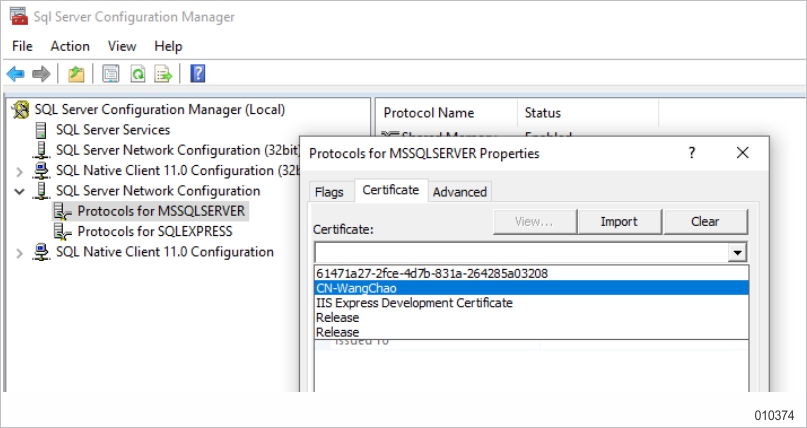Select SQL Server Services in the tree

113,130
